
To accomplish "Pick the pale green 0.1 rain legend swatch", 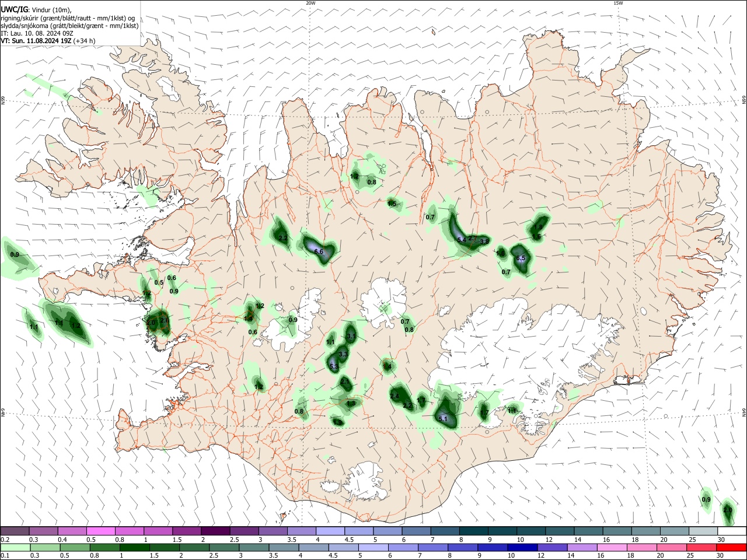I will [x=15, y=548].
